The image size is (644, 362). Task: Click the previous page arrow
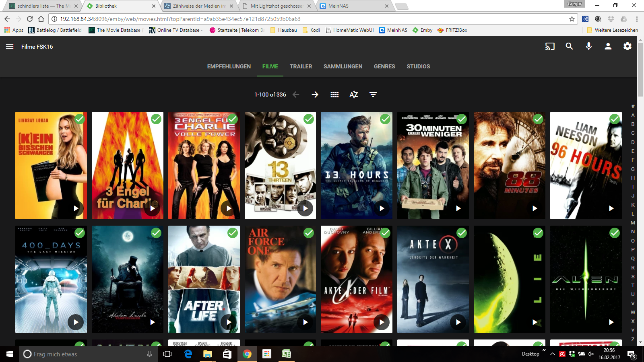pyautogui.click(x=296, y=95)
